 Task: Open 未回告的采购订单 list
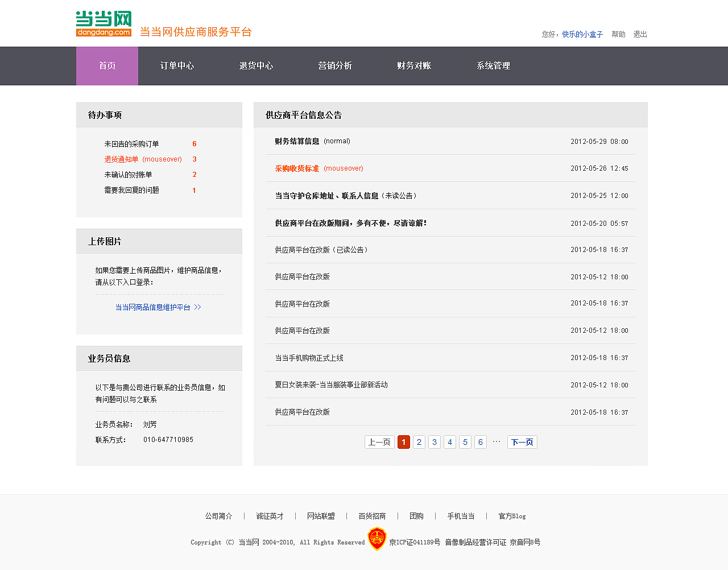pyautogui.click(x=131, y=143)
